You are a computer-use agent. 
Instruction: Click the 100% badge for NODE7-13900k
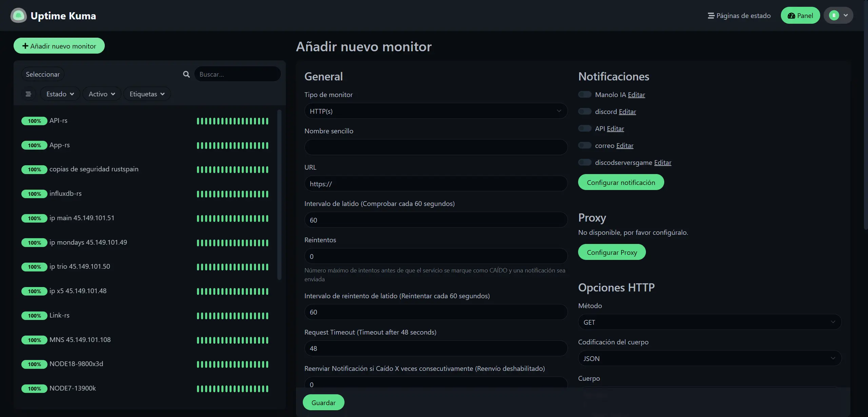pyautogui.click(x=34, y=389)
